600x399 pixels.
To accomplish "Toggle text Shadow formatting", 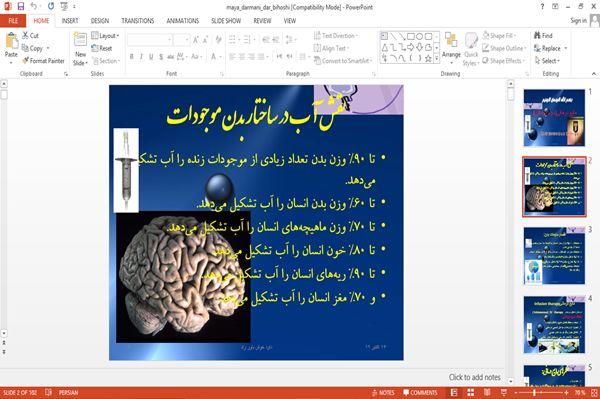I will coord(161,57).
